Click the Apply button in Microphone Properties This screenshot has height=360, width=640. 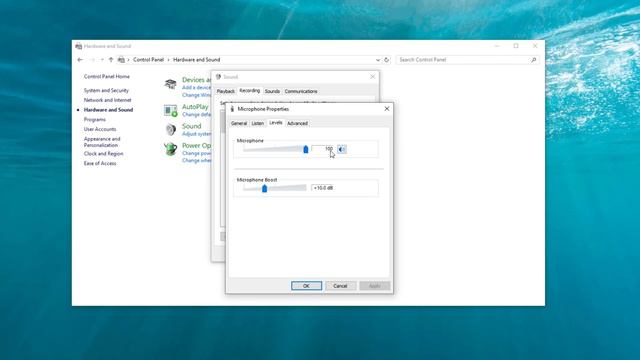click(x=374, y=286)
